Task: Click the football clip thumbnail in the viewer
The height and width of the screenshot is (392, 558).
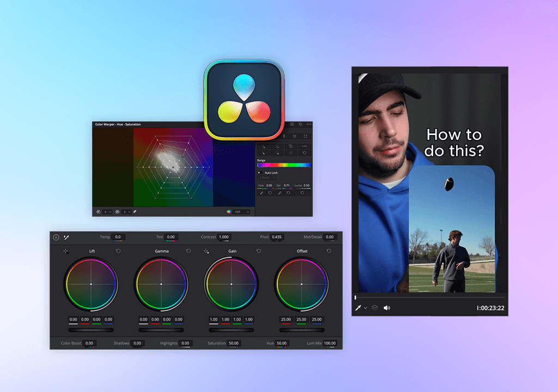Action: click(x=452, y=229)
